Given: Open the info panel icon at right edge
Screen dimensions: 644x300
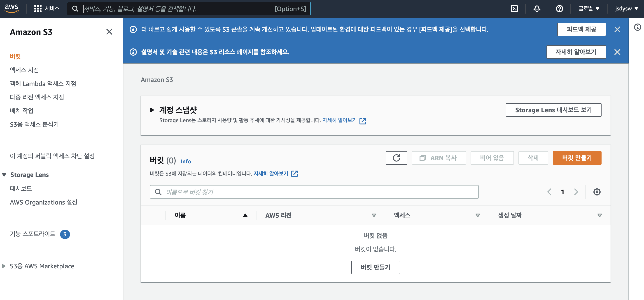Looking at the screenshot, I should (637, 27).
